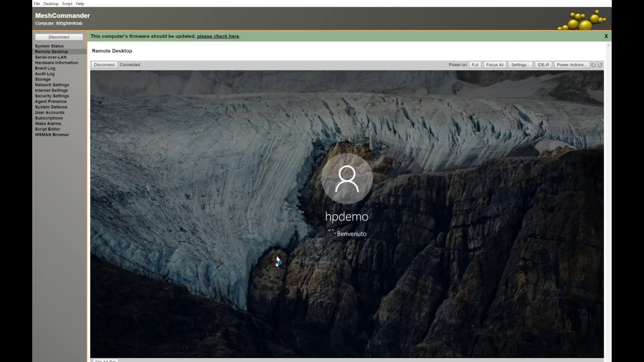Follow the 'please check here' firmware link

[218, 36]
